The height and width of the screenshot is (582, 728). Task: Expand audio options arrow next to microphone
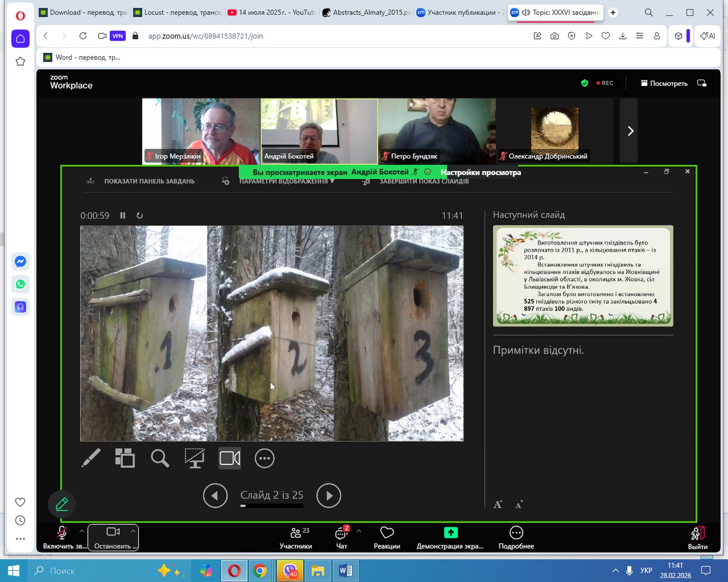(82, 531)
